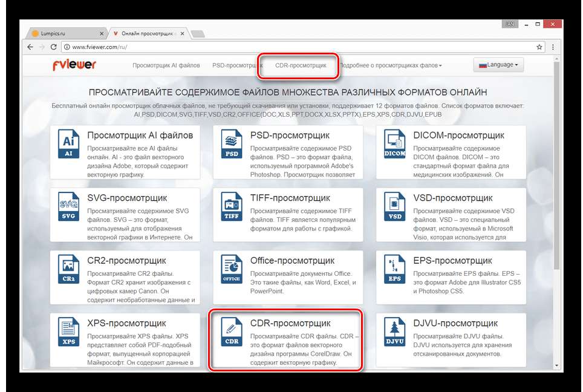Open the XPS-просмотрщик card heading
This screenshot has width=583, height=392.
pos(126,323)
